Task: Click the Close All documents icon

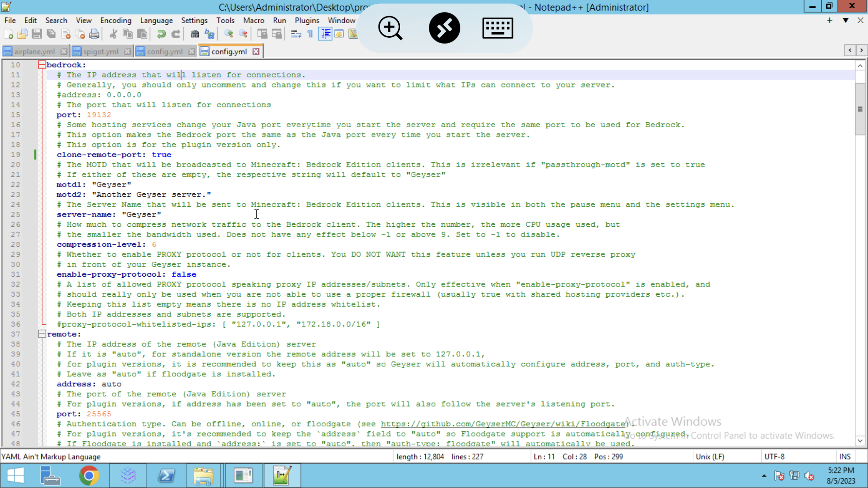Action: coord(80,34)
